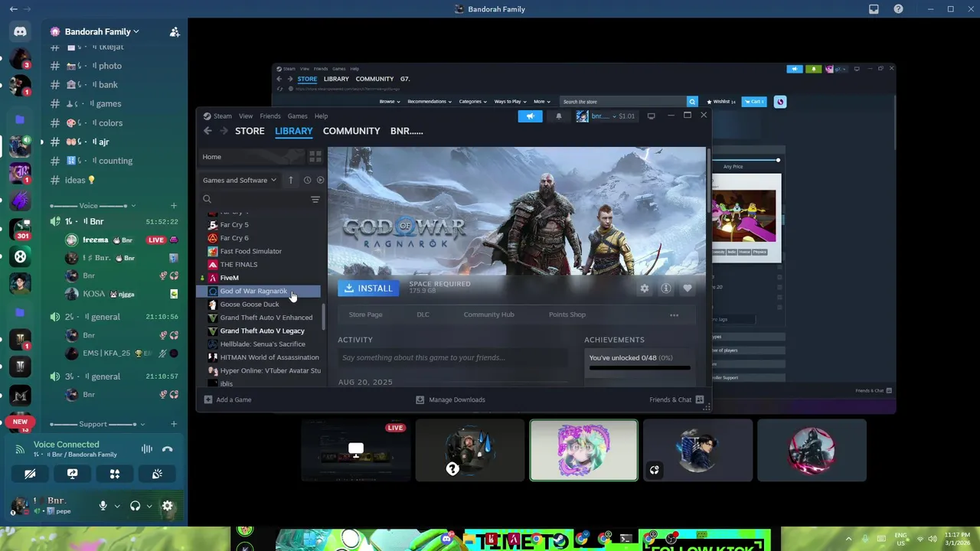
Task: Add a channel to Voice category
Action: point(174,205)
